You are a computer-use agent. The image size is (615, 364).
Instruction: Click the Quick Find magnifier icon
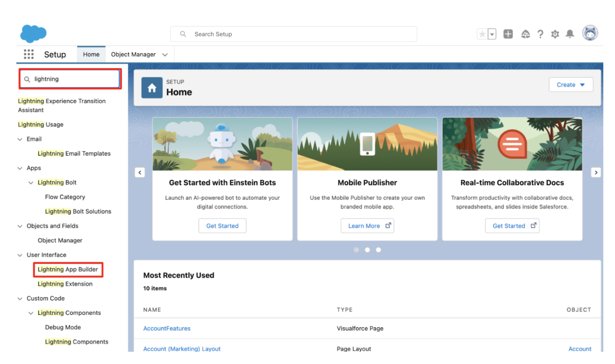[x=27, y=79]
